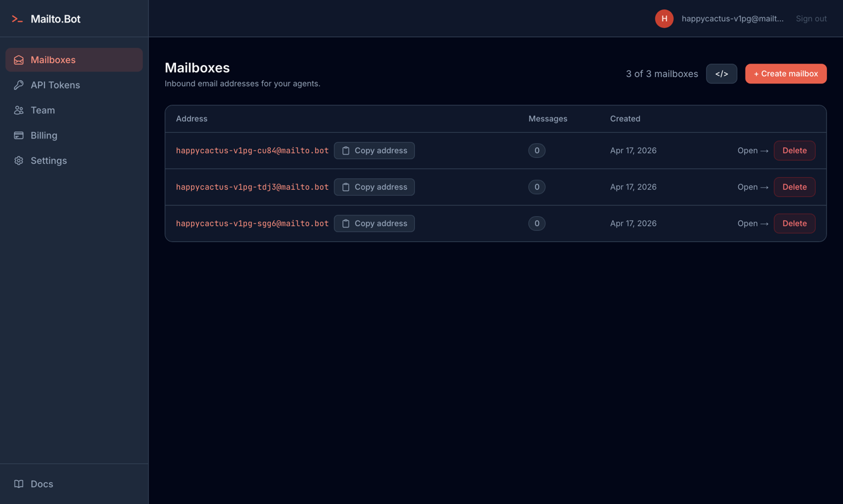
Task: Copy the sgg6 mailbox address
Action: pyautogui.click(x=374, y=223)
